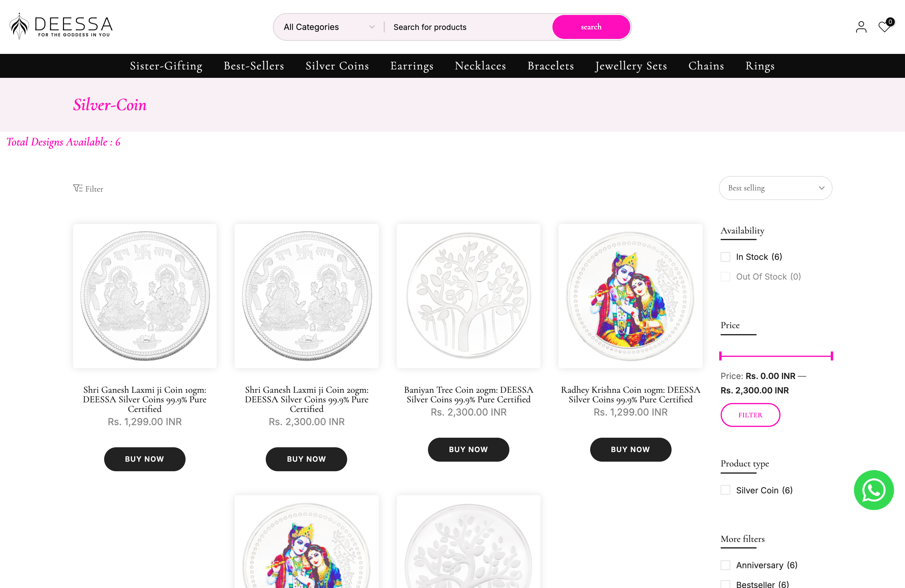Image resolution: width=905 pixels, height=588 pixels.
Task: Click the DEESSA logo
Action: coord(61,26)
